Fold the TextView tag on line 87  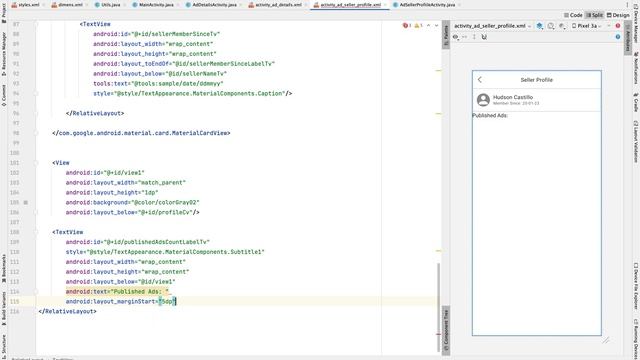pyautogui.click(x=36, y=24)
